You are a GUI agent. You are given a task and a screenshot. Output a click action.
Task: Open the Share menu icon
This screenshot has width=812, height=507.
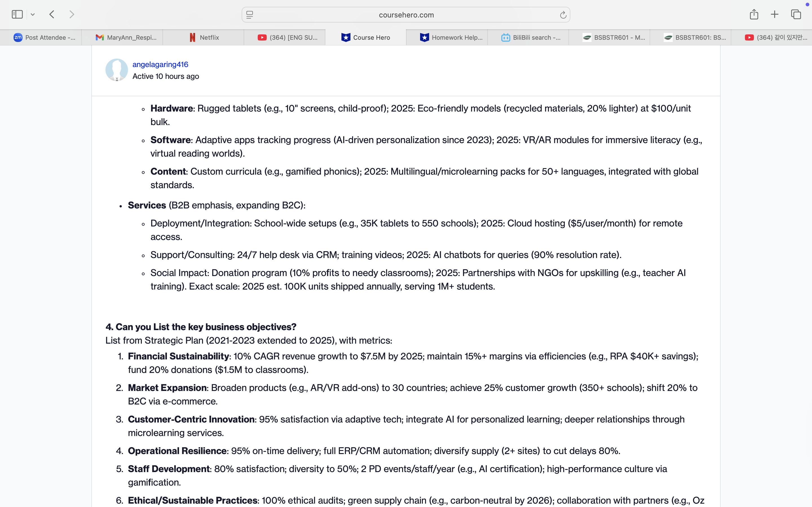[x=754, y=14]
